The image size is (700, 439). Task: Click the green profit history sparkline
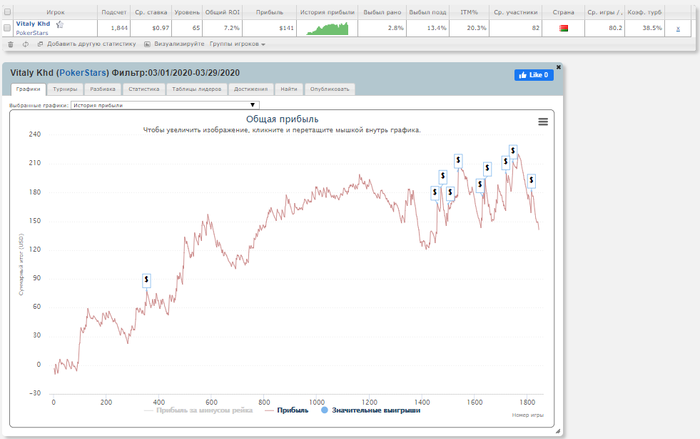[327, 29]
